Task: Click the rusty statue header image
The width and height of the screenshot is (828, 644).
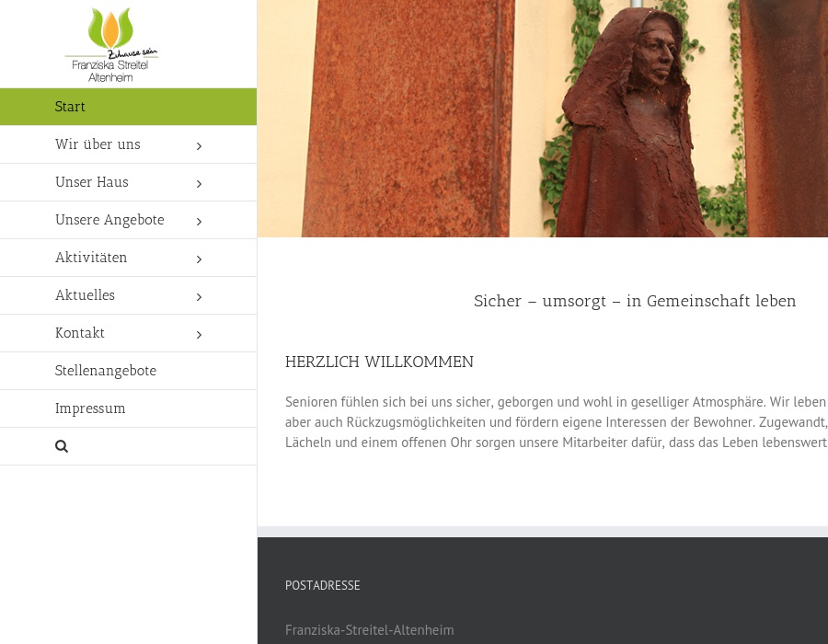Action: 542,119
